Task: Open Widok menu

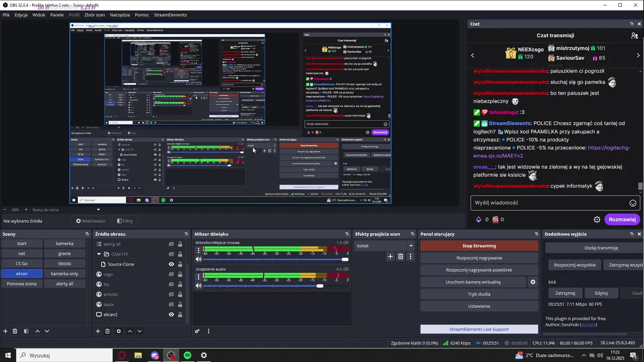Action: [x=39, y=15]
